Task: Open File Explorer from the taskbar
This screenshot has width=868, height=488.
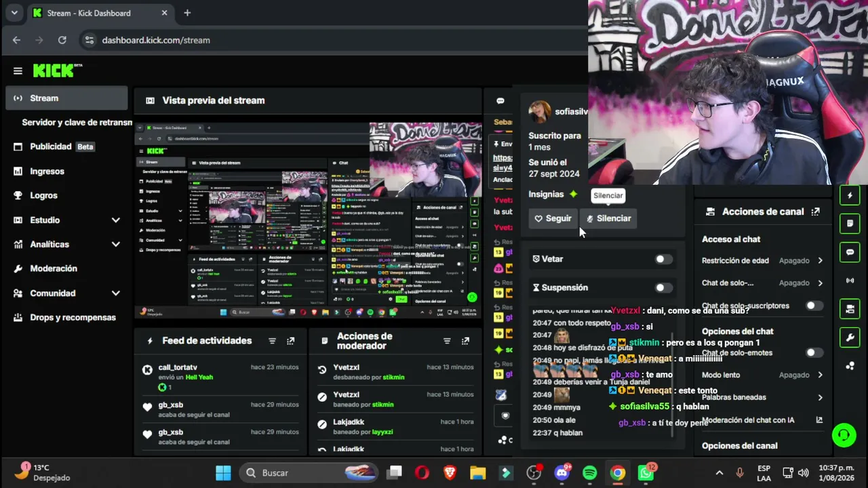Action: [478, 472]
